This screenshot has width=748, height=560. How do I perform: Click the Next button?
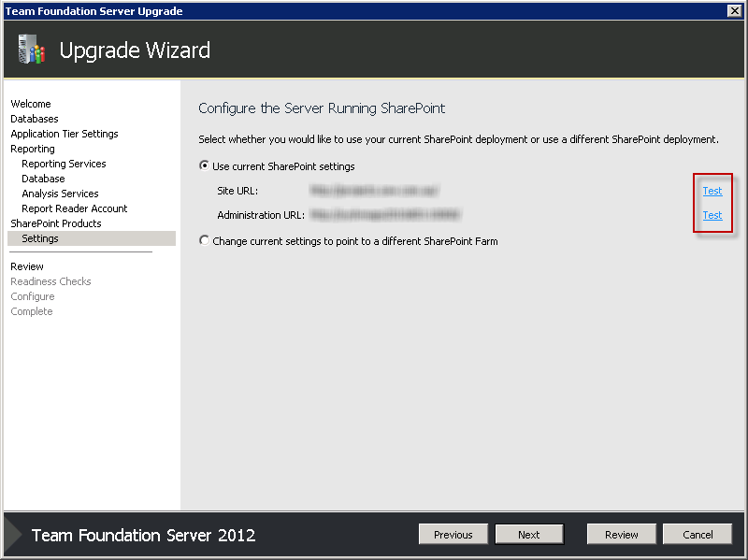click(529, 534)
